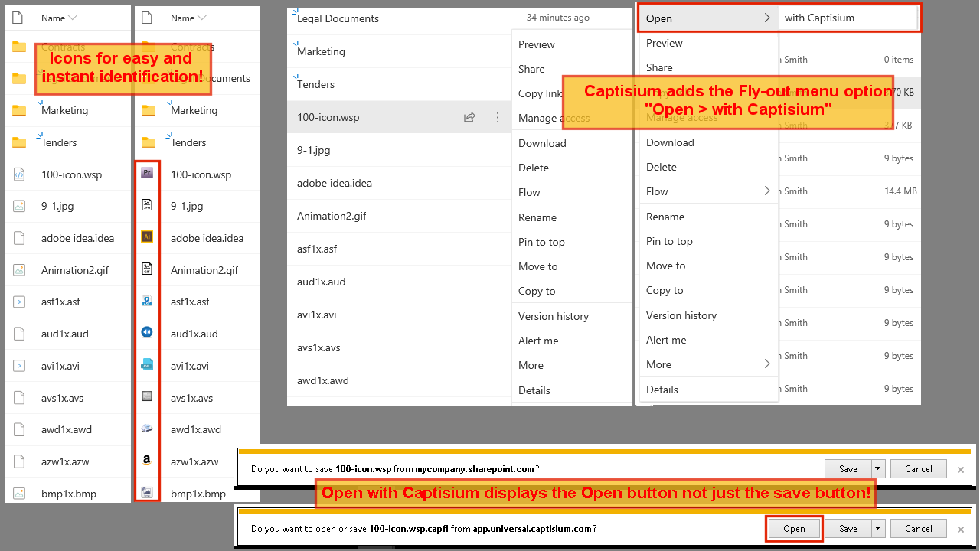Click awd1x.awd in the Captisium-icon list
Image resolution: width=980 pixels, height=551 pixels.
tap(196, 429)
